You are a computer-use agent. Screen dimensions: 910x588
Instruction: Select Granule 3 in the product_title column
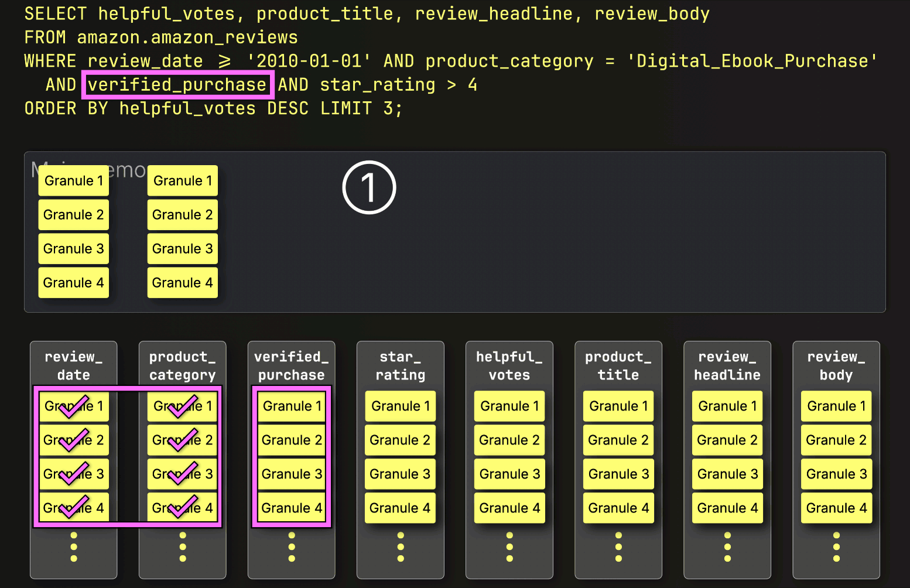pyautogui.click(x=618, y=474)
